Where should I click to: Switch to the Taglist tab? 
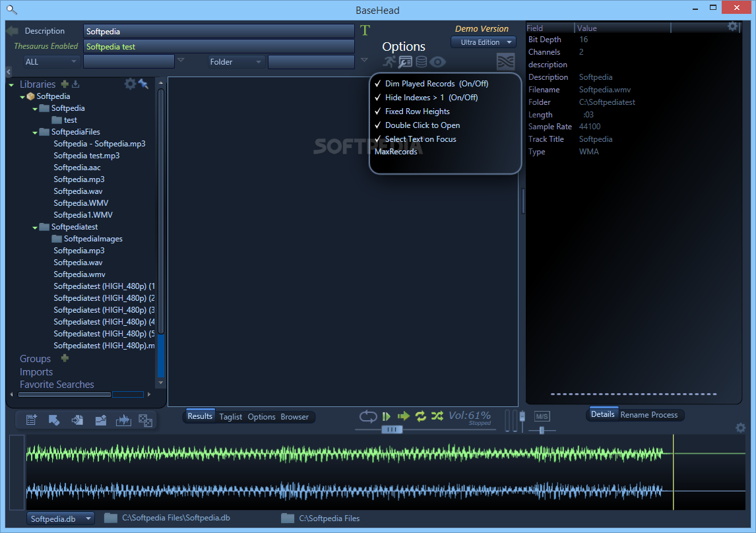coord(230,417)
